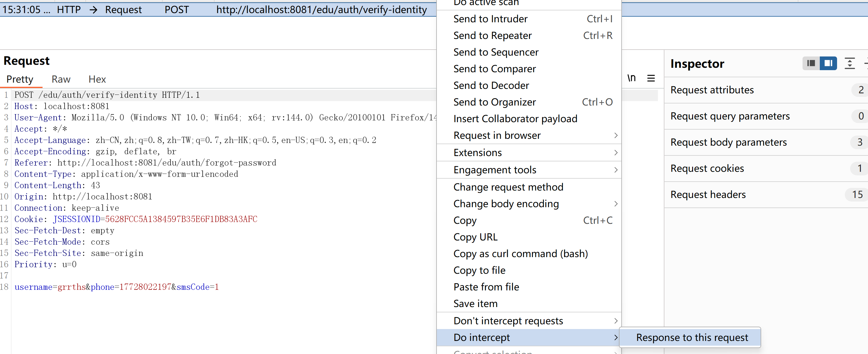Expand all Inspector sections icon
The image size is (868, 354).
click(849, 63)
